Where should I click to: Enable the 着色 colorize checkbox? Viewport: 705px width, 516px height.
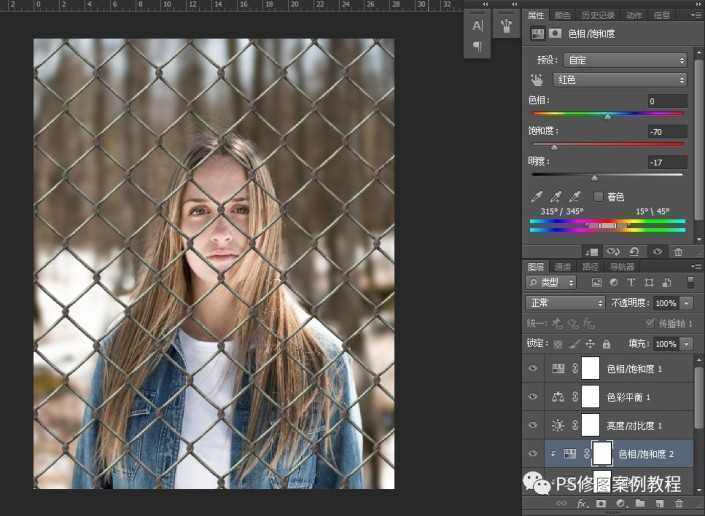point(598,197)
